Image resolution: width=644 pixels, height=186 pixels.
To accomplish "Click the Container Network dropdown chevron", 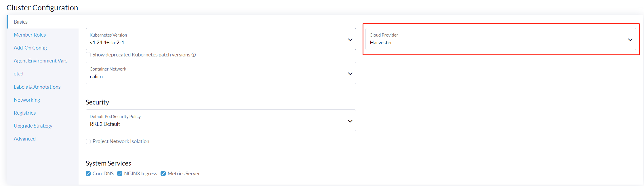I will [x=350, y=73].
